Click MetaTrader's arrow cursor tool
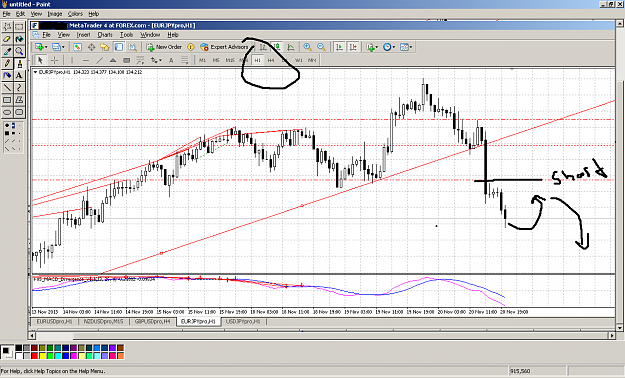Image resolution: width=625 pixels, height=378 pixels. click(x=40, y=60)
